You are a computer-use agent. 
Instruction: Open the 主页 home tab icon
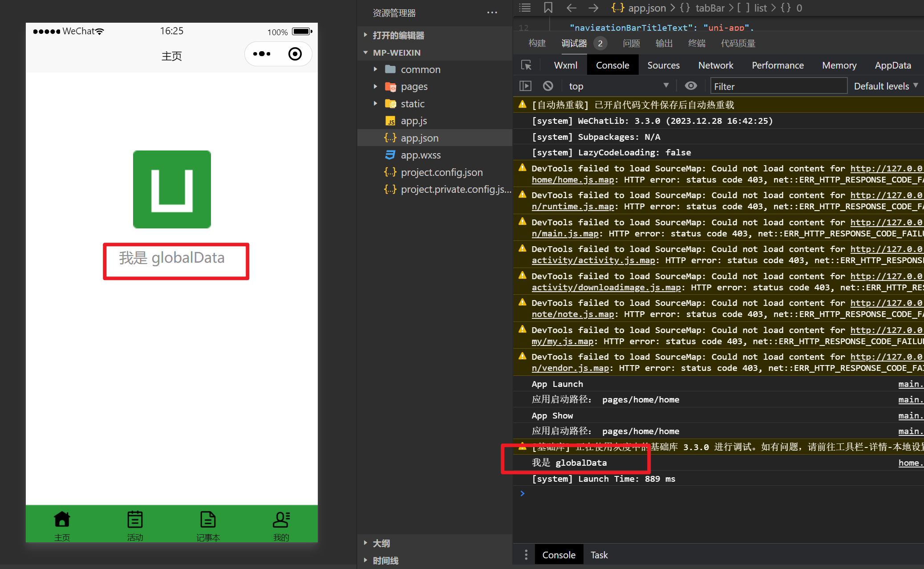point(62,519)
